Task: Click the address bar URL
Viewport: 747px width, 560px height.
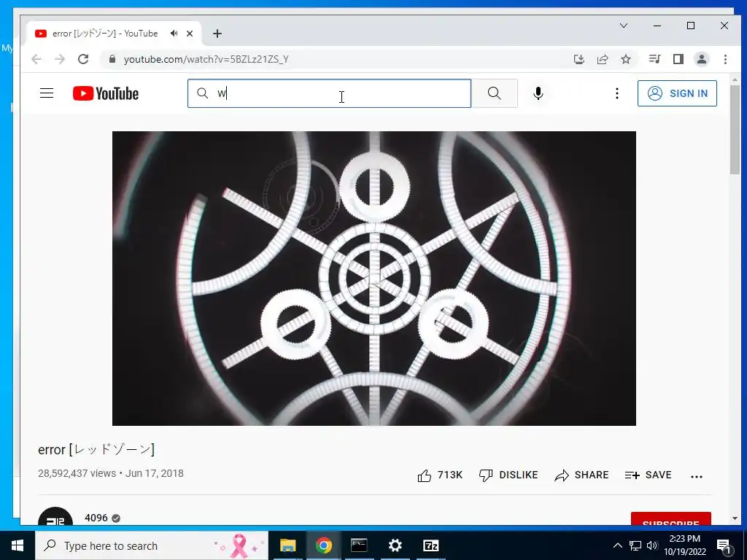Action: [x=206, y=59]
